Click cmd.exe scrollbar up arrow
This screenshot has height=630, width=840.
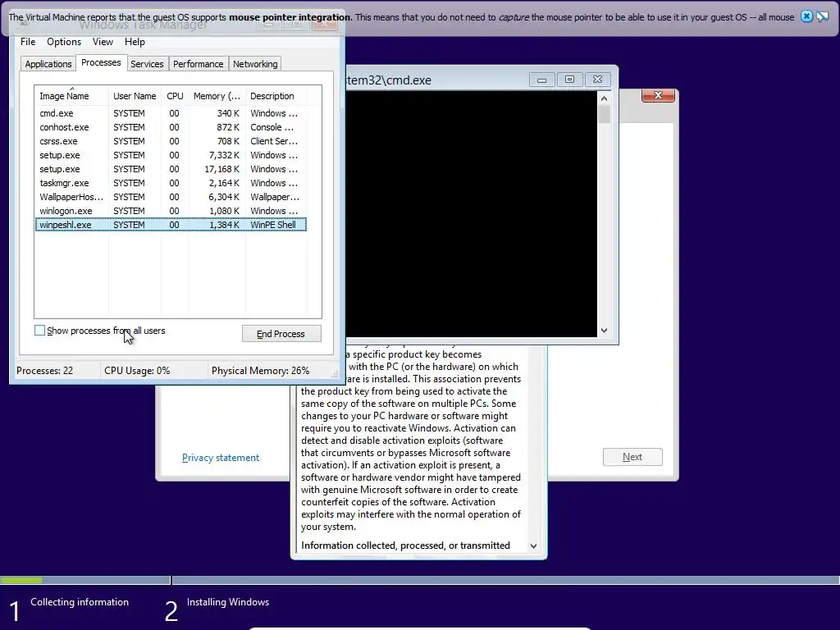[604, 98]
